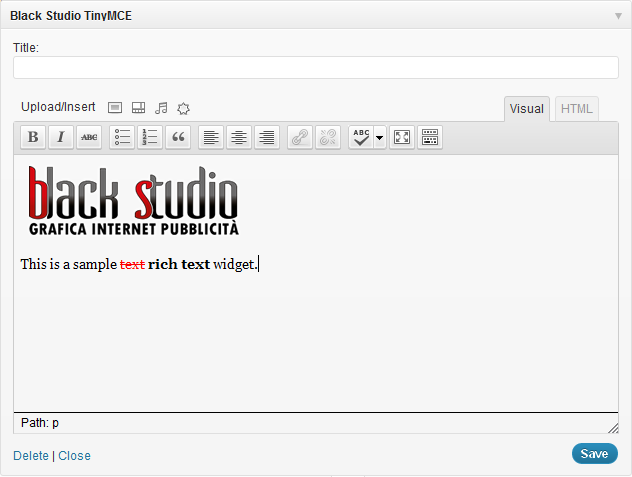This screenshot has width=632, height=477.
Task: Toggle bold formatting
Action: (33, 137)
